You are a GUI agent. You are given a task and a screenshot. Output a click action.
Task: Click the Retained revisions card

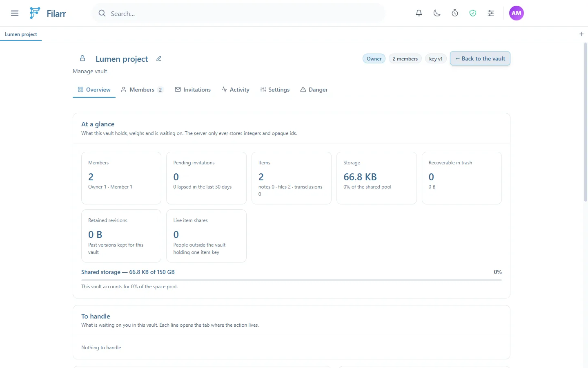pos(121,236)
